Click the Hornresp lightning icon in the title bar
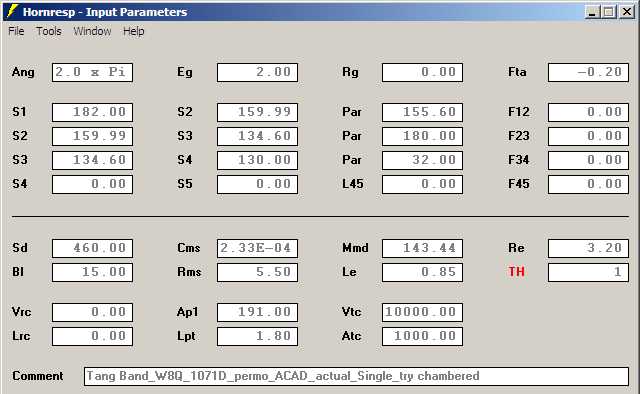Viewport: 640px width, 394px height. click(12, 11)
